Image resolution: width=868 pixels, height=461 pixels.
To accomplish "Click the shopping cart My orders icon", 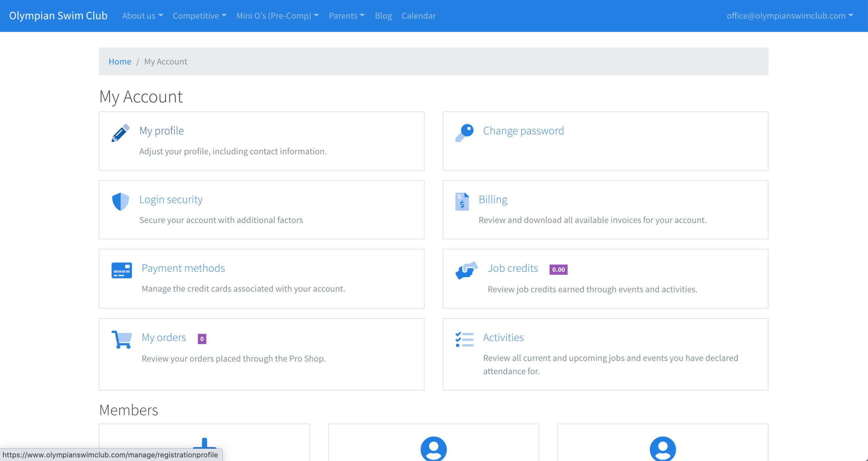I will pyautogui.click(x=122, y=339).
